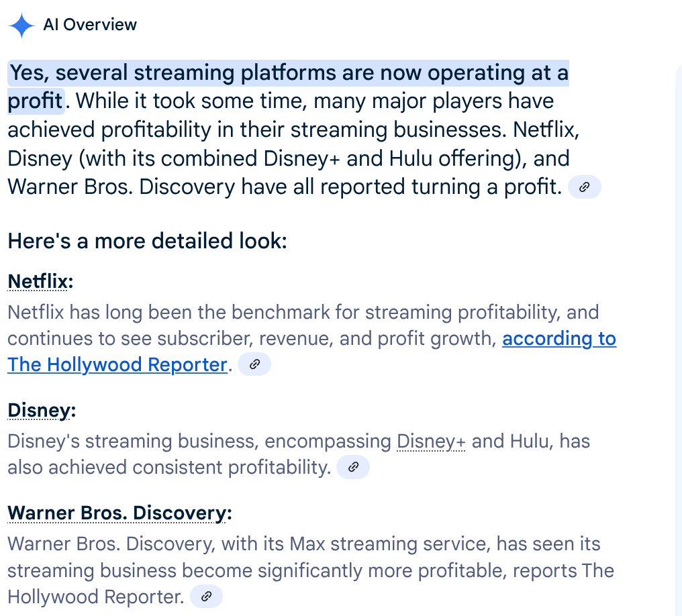
Task: Click the underlined Disney+ term
Action: (431, 442)
